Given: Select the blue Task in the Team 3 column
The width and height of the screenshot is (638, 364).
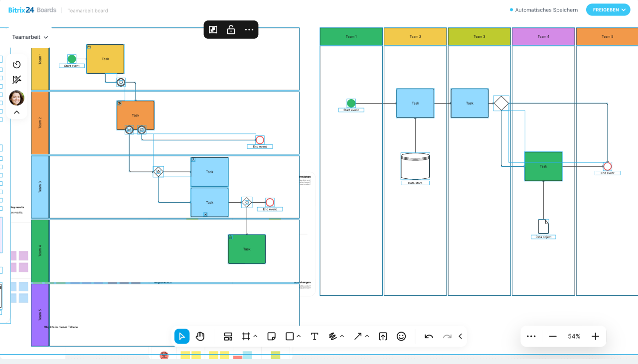Looking at the screenshot, I should point(470,103).
